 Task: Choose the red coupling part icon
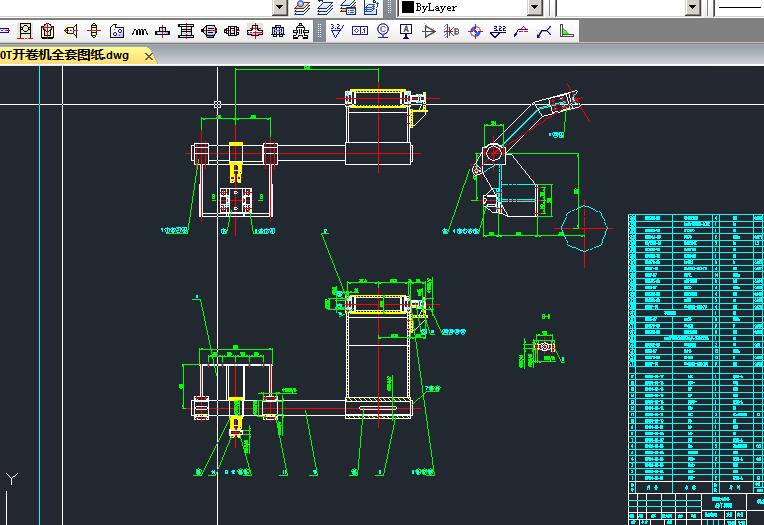(x=231, y=31)
